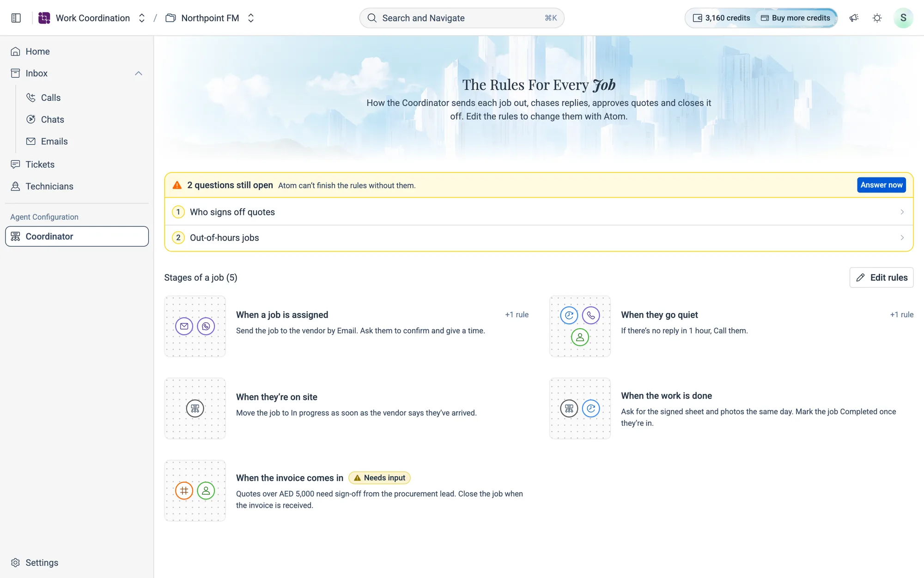Click WhatsApp icon in job assigned card

[x=206, y=326]
